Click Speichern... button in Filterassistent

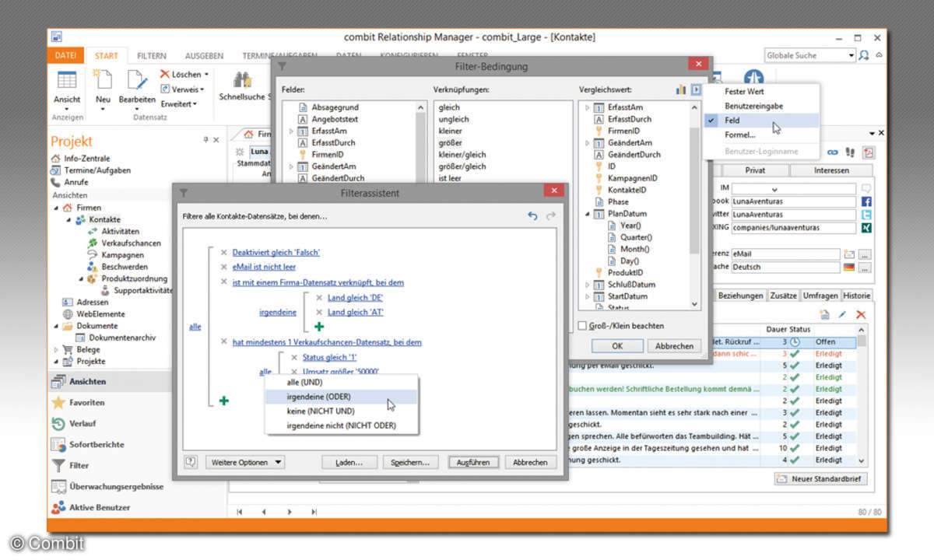pyautogui.click(x=411, y=462)
